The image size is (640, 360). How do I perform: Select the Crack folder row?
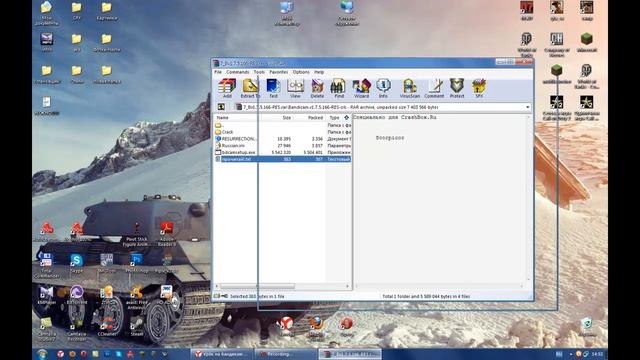[x=282, y=132]
